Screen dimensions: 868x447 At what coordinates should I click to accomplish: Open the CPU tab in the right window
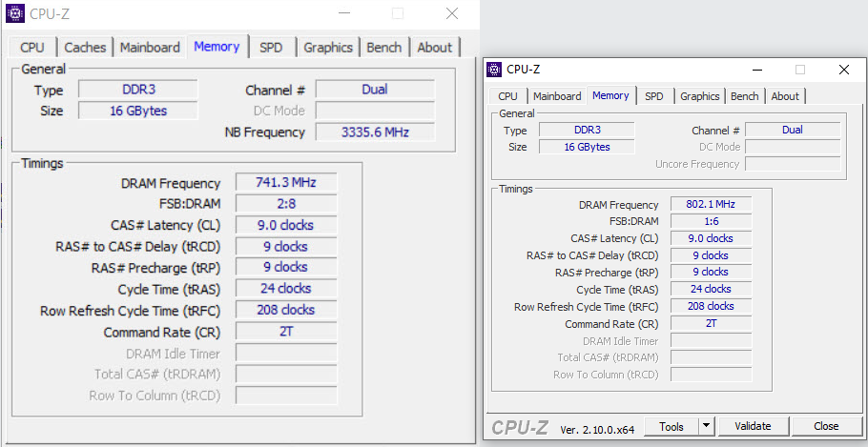507,96
